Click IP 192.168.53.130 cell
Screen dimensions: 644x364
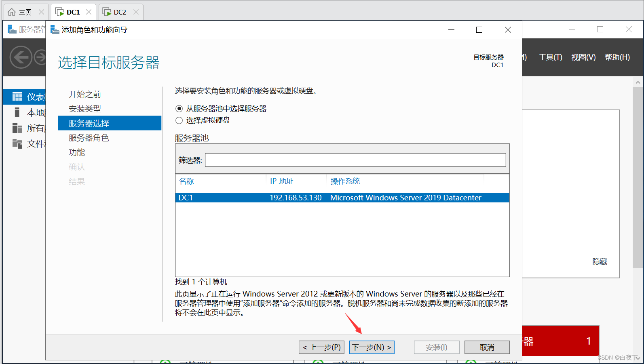click(x=296, y=198)
